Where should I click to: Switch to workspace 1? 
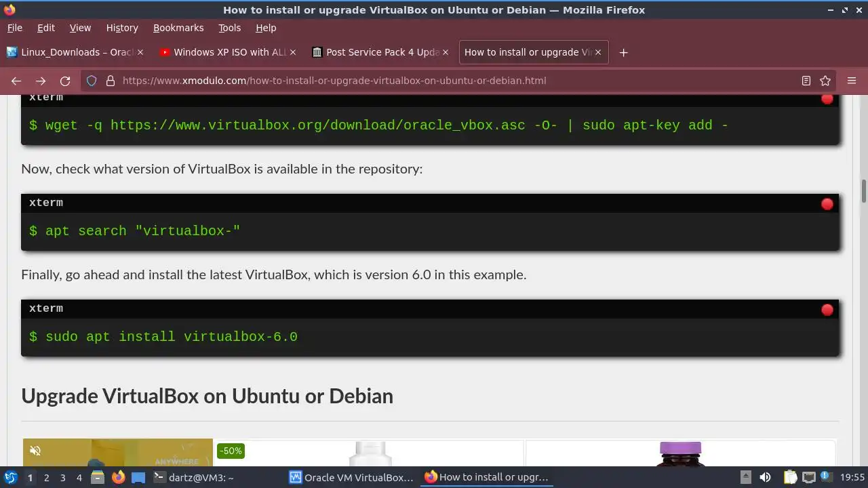click(x=30, y=477)
